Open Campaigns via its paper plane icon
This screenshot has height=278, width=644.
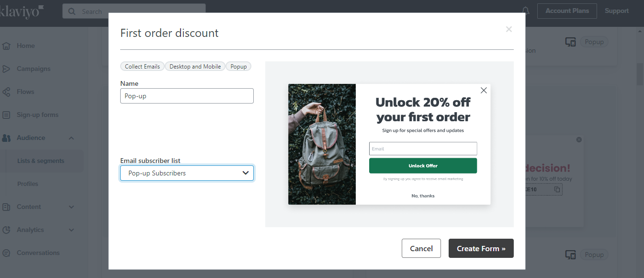pos(6,69)
